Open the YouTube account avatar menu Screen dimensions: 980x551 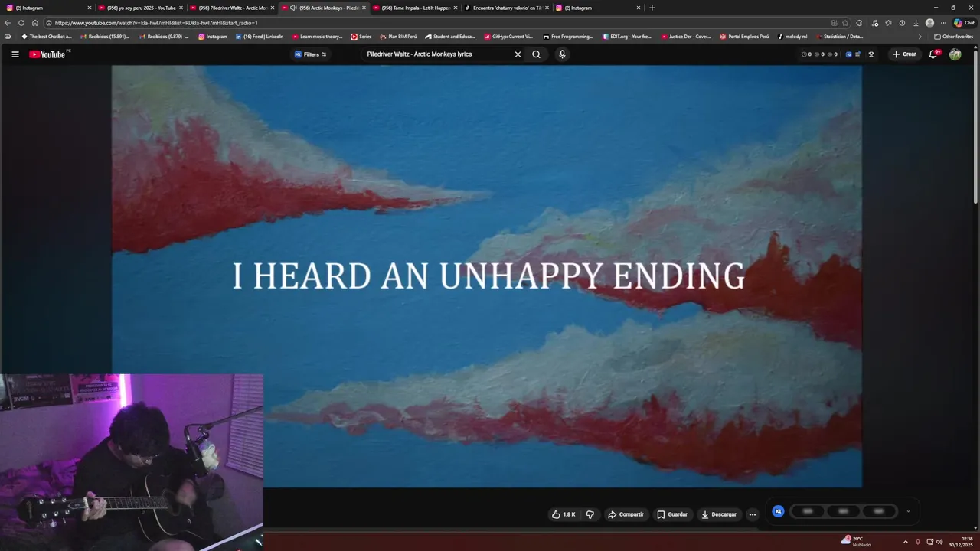955,54
